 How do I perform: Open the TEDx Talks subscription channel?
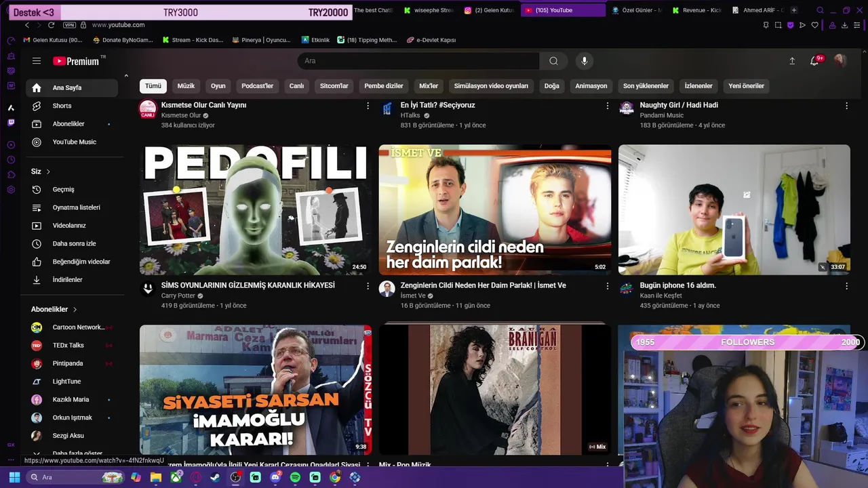coord(72,346)
